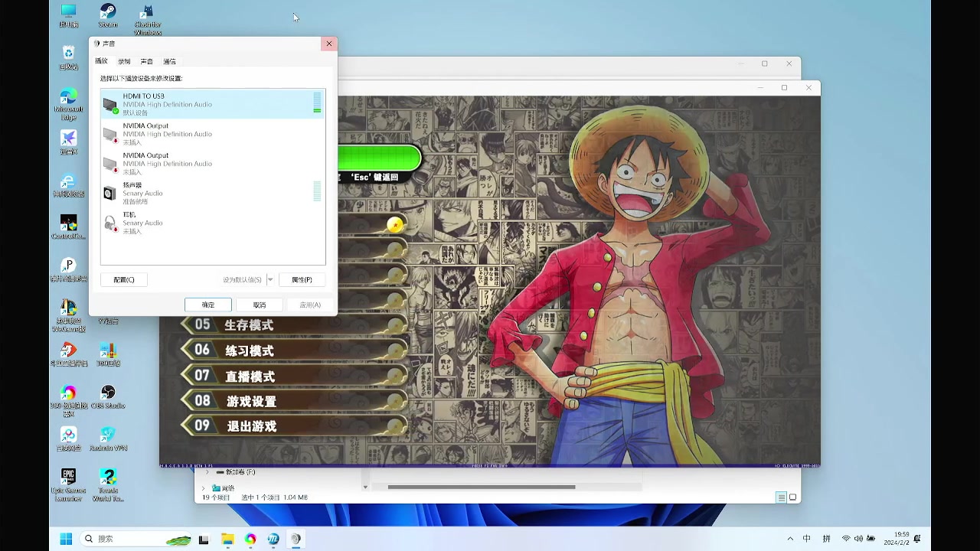Toggle the 拼 Pinyin IME mode indicator
This screenshot has width=980, height=551.
[x=827, y=539]
